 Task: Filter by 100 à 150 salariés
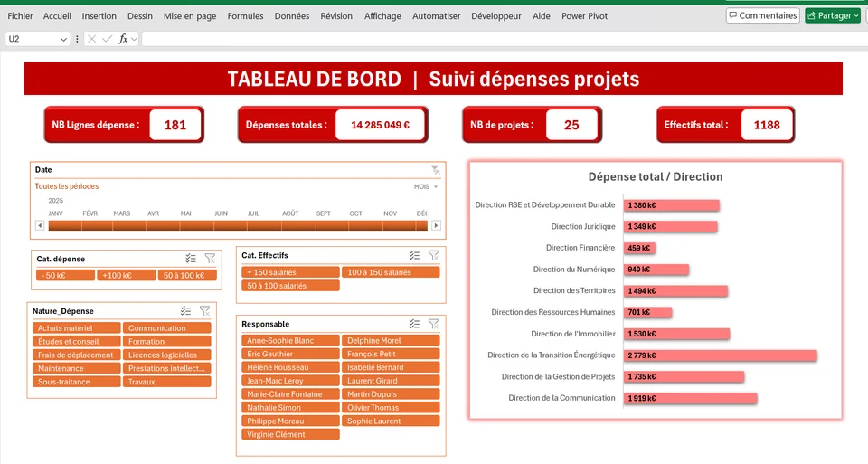coord(391,272)
